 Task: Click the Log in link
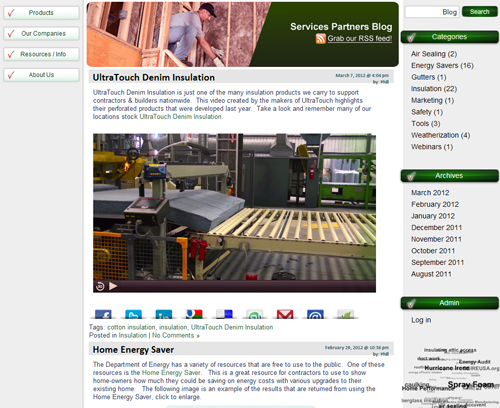click(421, 320)
